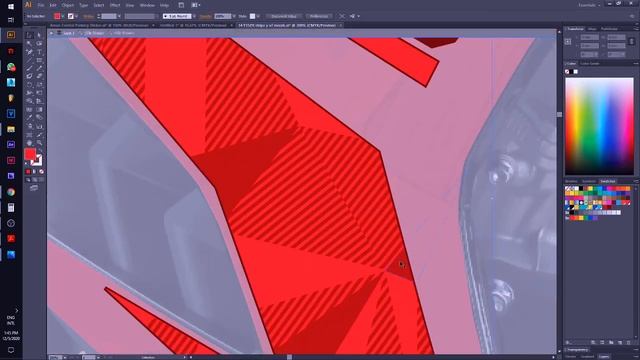Viewport: 640px width, 360px height.
Task: Select the Selection tool
Action: pos(29,35)
